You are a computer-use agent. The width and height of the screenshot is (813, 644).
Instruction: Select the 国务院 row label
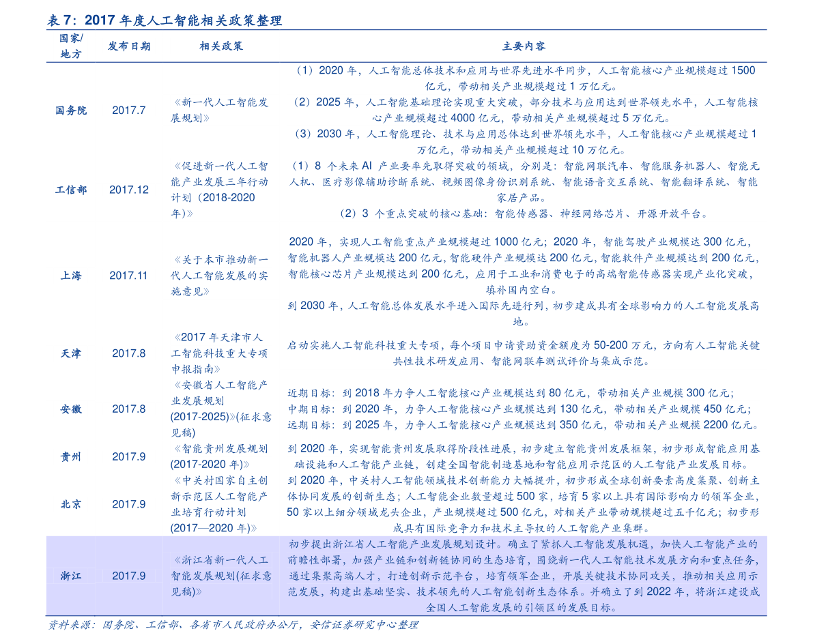click(x=71, y=111)
